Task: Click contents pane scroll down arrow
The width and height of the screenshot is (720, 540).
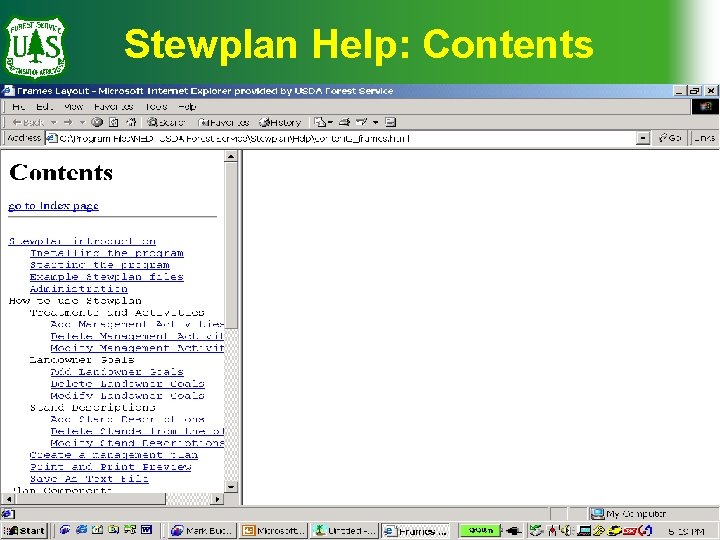Action: click(231, 487)
